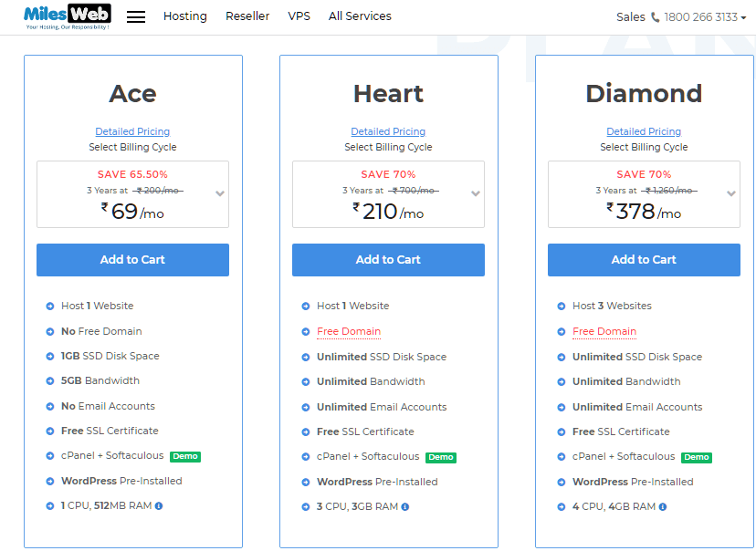The image size is (756, 551).
Task: Click bullet icon beside Diamond Unlimited SSD Disk Space
Action: (561, 357)
